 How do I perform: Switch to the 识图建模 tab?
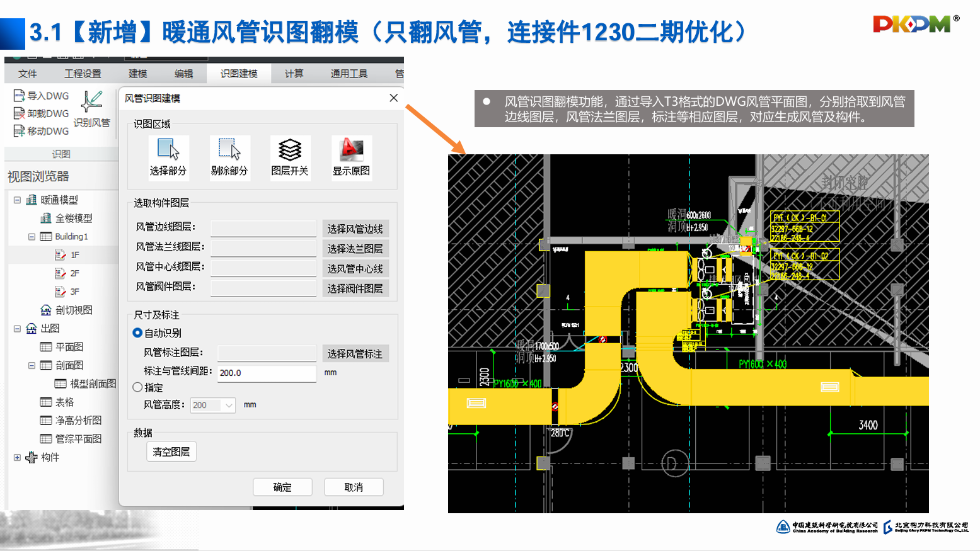(239, 74)
